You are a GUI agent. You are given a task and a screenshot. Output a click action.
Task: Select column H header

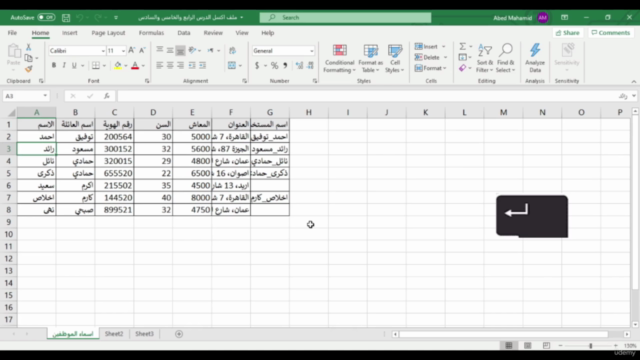(309, 112)
